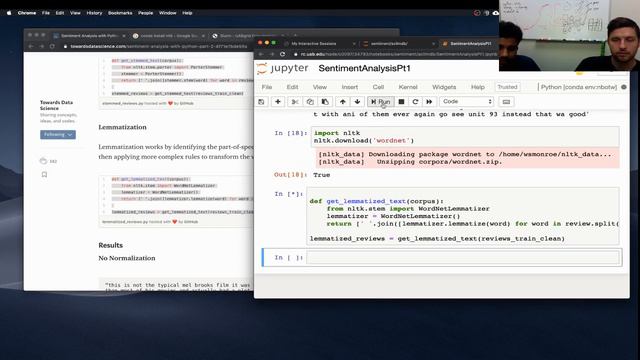The height and width of the screenshot is (360, 640).
Task: Open the Window menu in menu bar
Action: 167,13
